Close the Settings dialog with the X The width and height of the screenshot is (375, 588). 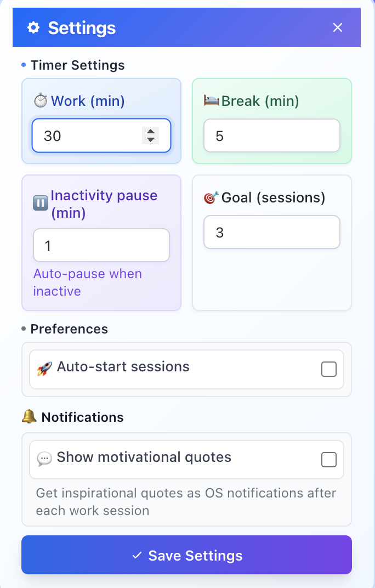click(337, 27)
